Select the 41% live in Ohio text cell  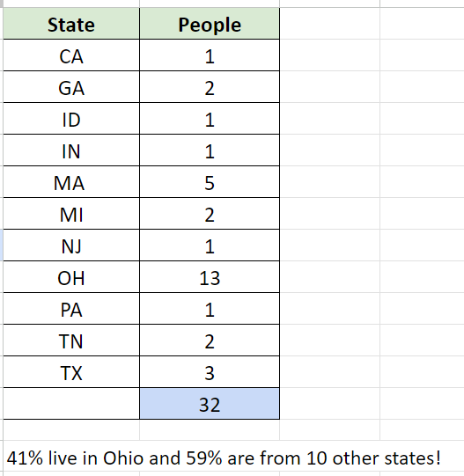click(224, 458)
